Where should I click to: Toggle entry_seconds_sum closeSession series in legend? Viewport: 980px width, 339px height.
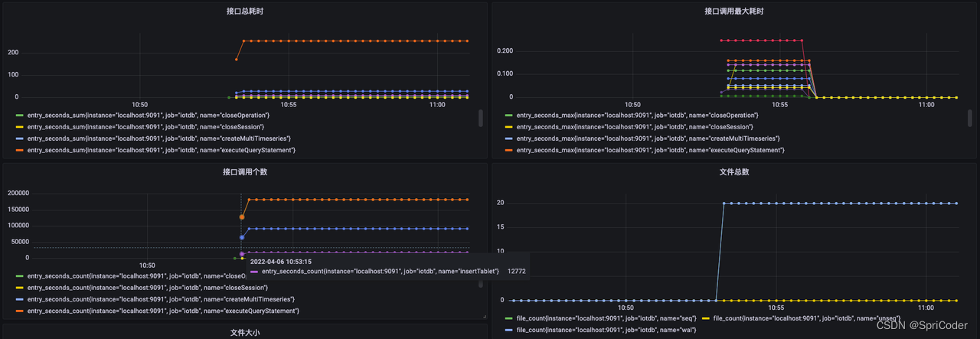[145, 126]
